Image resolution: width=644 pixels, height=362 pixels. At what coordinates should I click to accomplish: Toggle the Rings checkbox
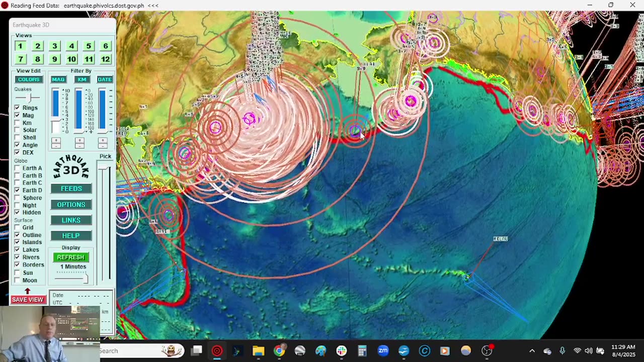[18, 108]
